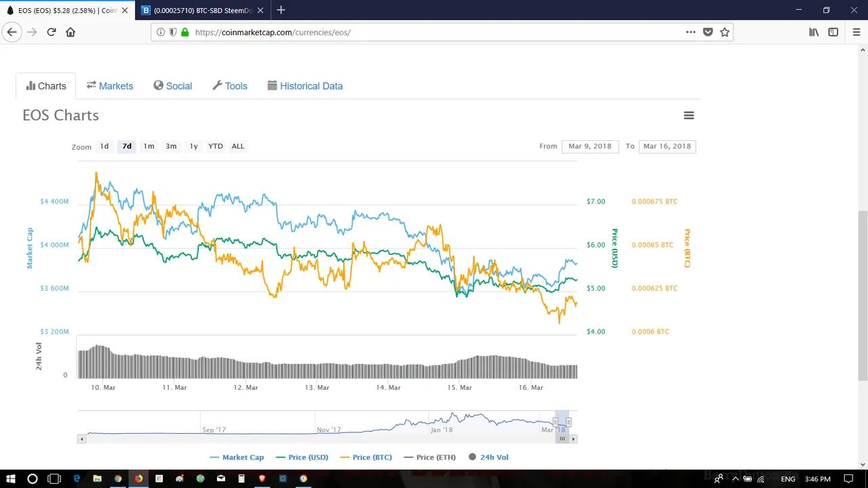
Task: Open tracking protection shield icon
Action: click(x=173, y=32)
